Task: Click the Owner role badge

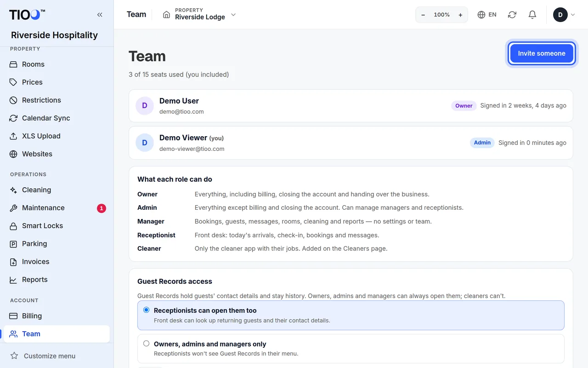Action: tap(464, 106)
